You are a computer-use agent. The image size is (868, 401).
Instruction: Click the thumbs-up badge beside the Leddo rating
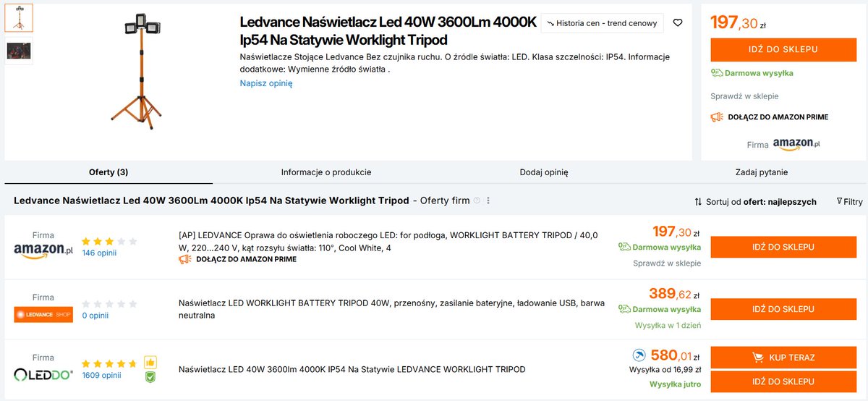coord(150,363)
